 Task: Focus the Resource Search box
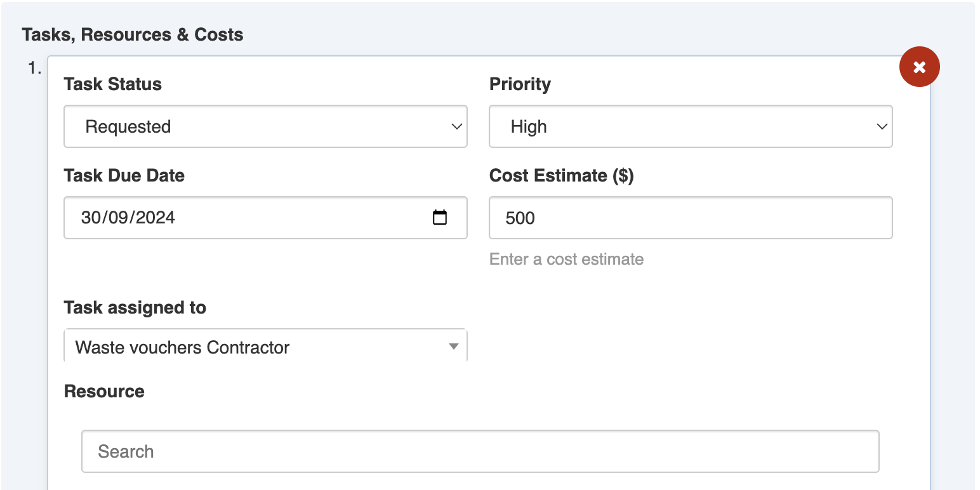pyautogui.click(x=480, y=451)
